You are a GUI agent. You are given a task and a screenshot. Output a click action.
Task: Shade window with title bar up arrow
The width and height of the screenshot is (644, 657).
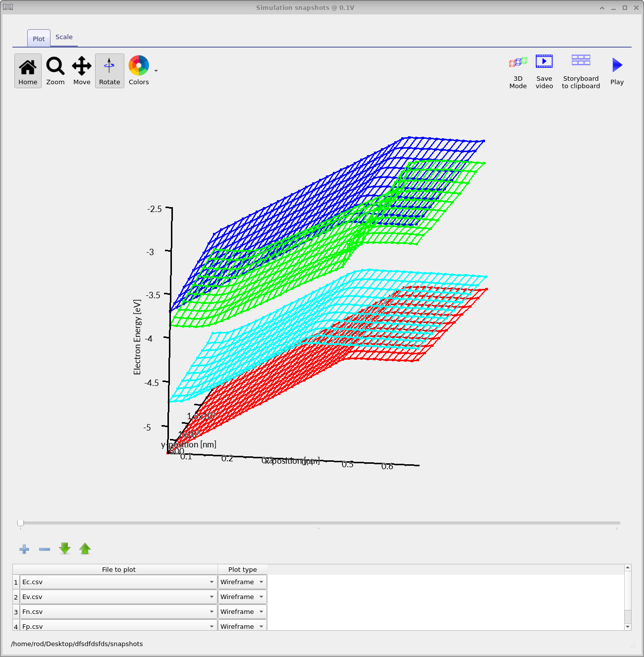(x=602, y=7)
